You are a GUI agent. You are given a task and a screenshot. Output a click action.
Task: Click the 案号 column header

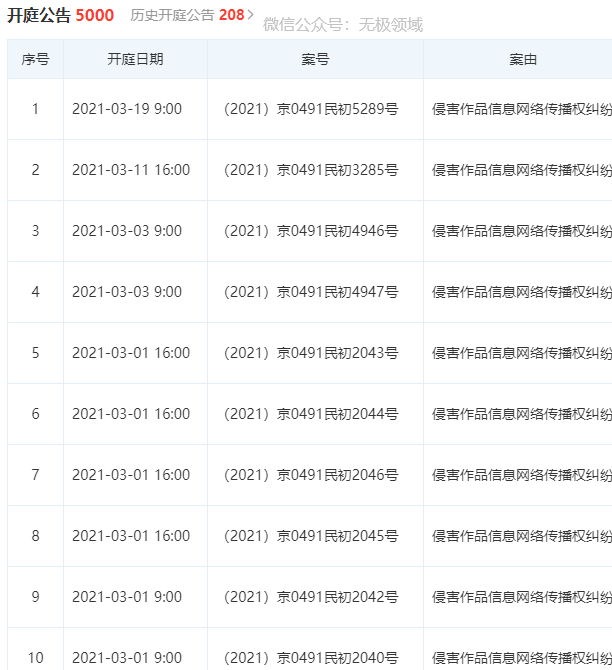coord(315,60)
